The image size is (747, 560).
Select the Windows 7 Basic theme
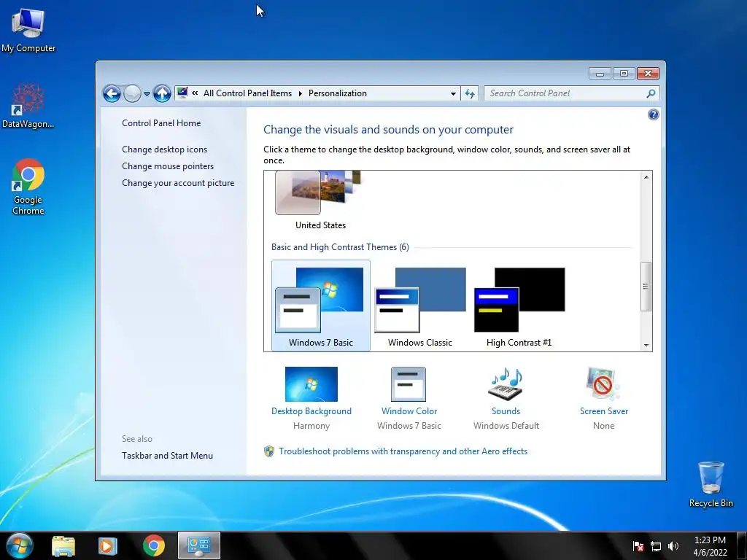point(321,306)
